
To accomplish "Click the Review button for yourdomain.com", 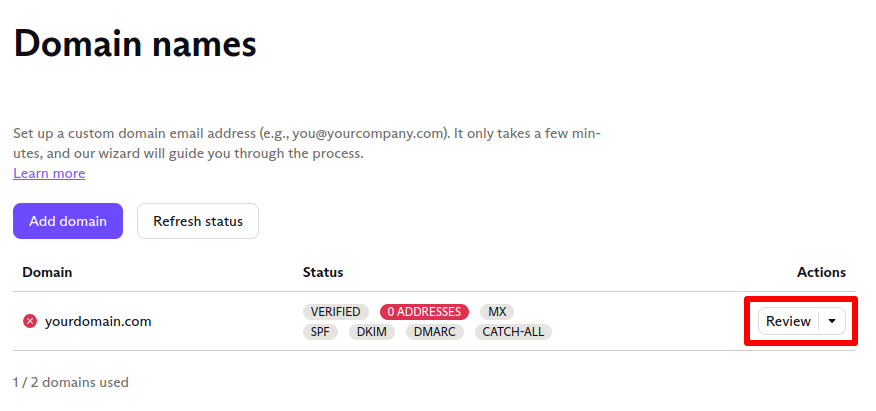I will point(788,321).
